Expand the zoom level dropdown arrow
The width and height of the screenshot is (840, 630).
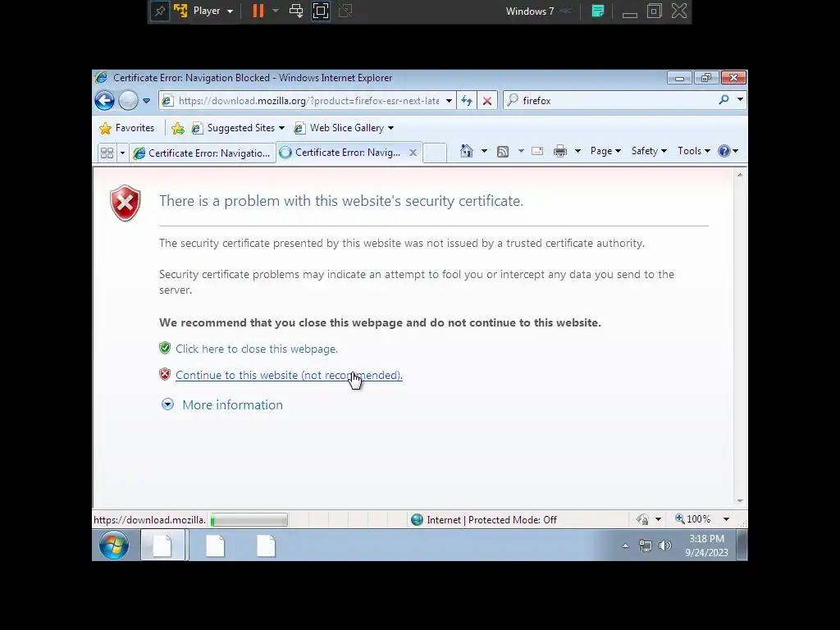pos(727,519)
